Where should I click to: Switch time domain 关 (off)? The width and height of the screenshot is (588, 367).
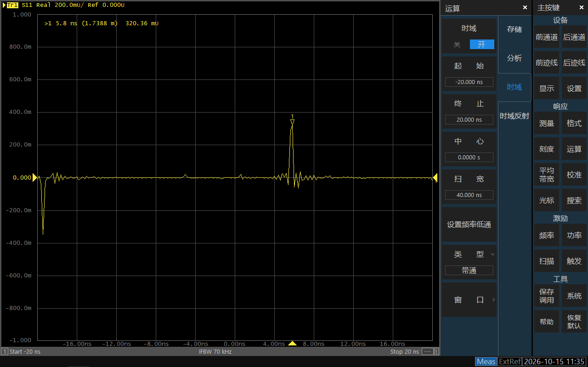point(457,45)
